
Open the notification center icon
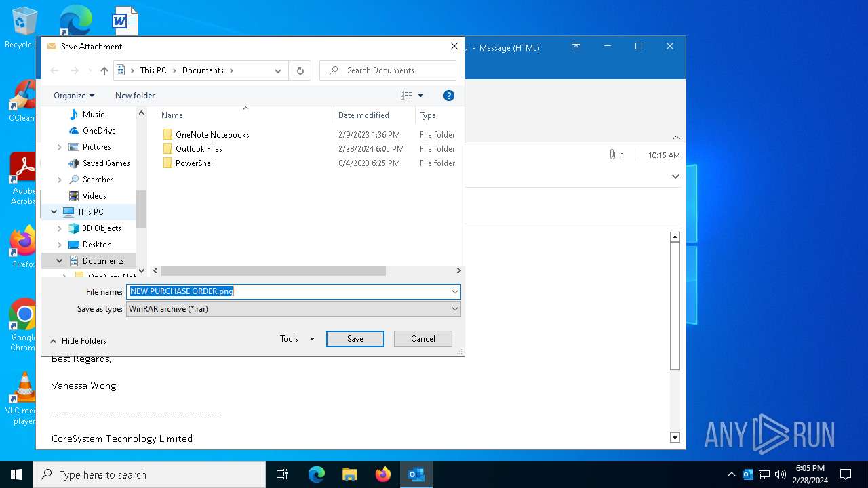pos(846,474)
